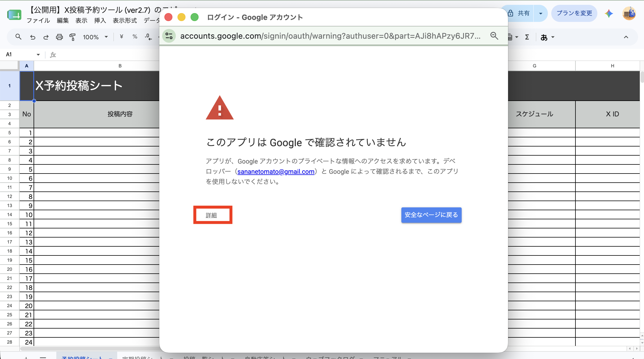
Task: Open the Google account avatar menu
Action: pyautogui.click(x=629, y=13)
